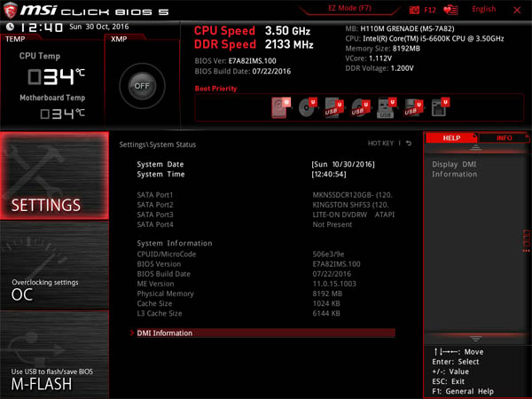
Task: Switch to the HELP tab
Action: tap(451, 137)
